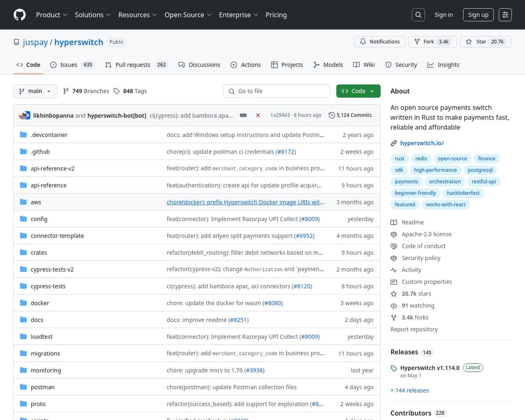Open the 848 Tags link

coord(130,91)
